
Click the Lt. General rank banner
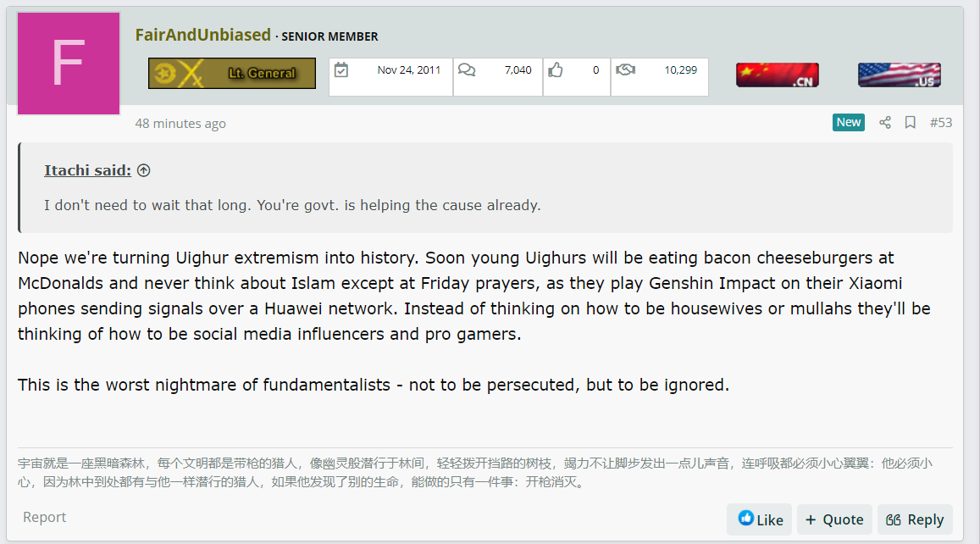[232, 73]
